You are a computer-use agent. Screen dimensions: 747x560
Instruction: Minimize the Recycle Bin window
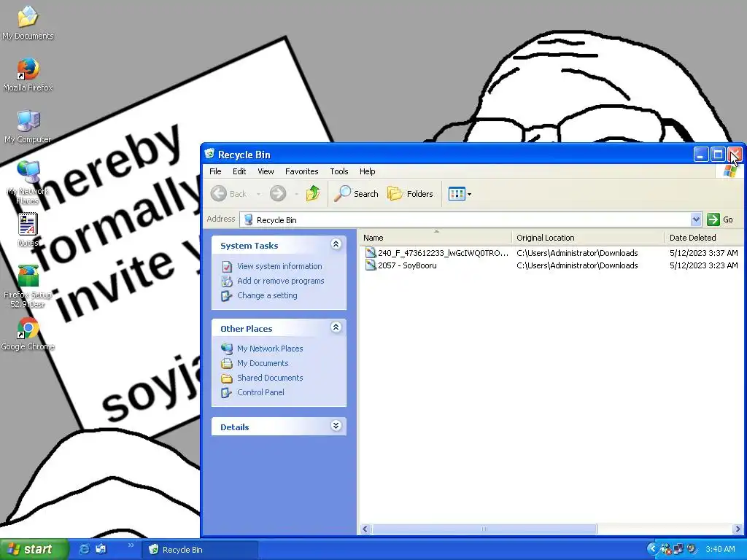[701, 155]
